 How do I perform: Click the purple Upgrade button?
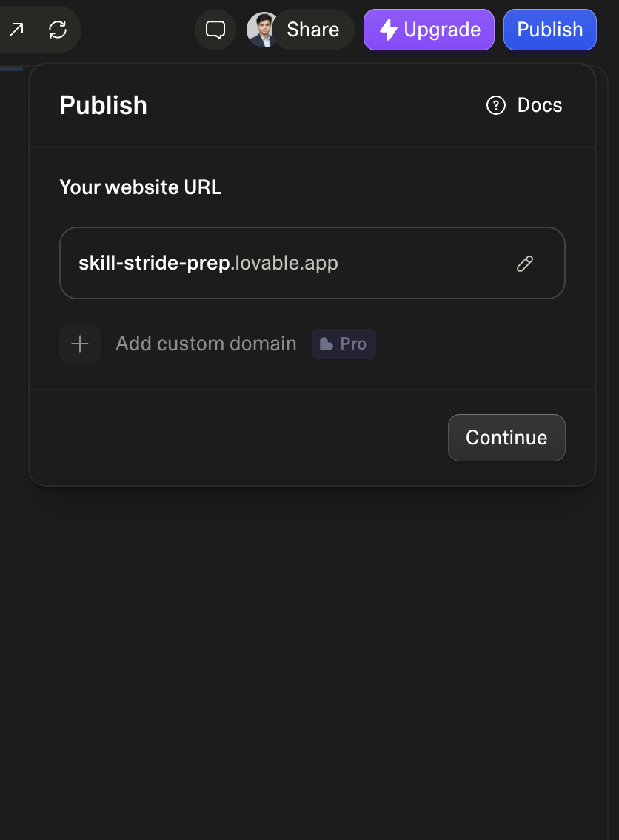429,30
